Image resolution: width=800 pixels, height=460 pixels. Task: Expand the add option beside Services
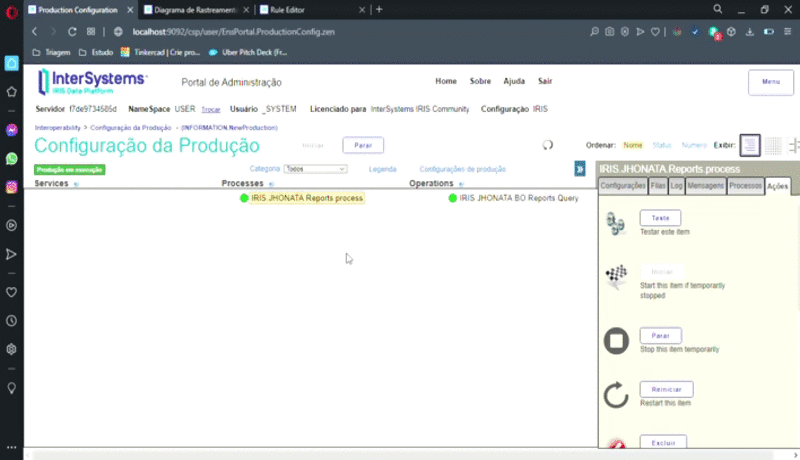click(x=77, y=185)
